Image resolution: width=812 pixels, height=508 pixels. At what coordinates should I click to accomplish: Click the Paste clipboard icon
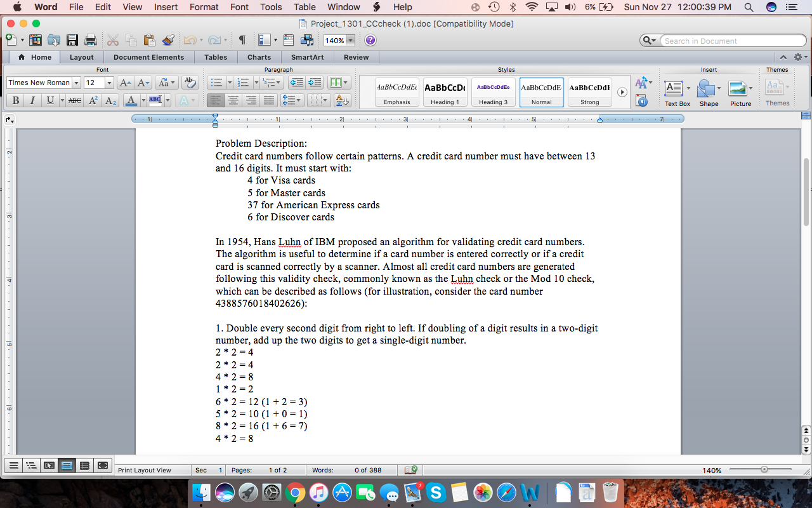pyautogui.click(x=149, y=39)
